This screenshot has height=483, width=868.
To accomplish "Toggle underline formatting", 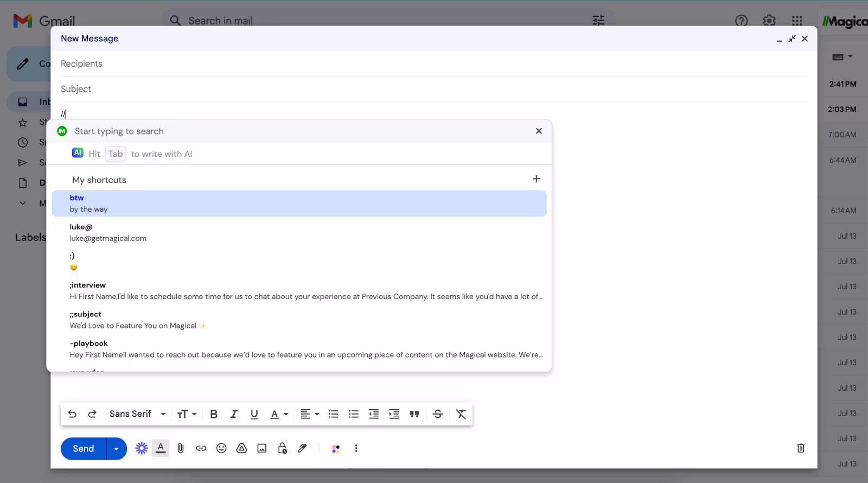I will (254, 414).
